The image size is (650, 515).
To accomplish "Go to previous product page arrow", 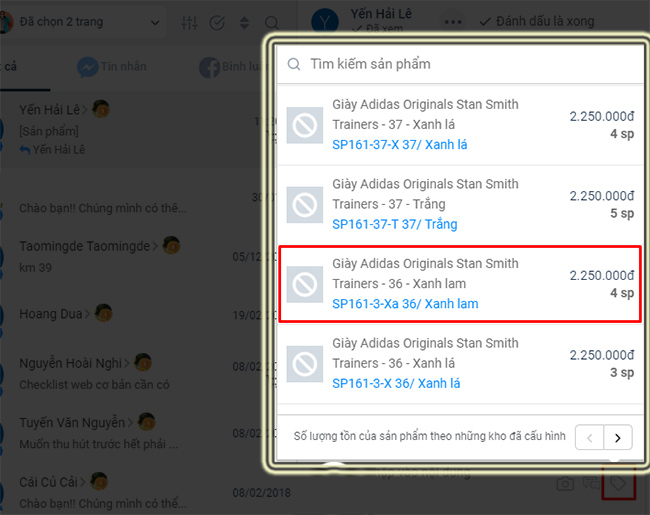I will [x=589, y=437].
